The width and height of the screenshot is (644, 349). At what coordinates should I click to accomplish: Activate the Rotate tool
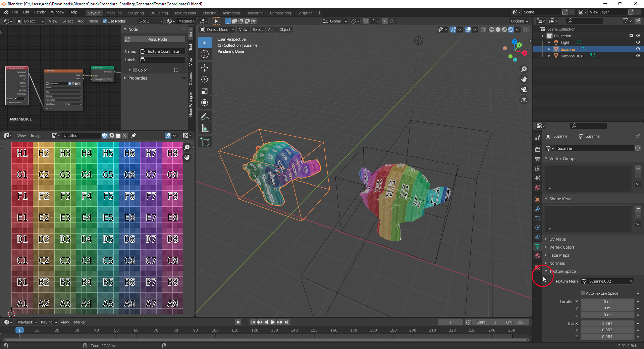(x=205, y=79)
